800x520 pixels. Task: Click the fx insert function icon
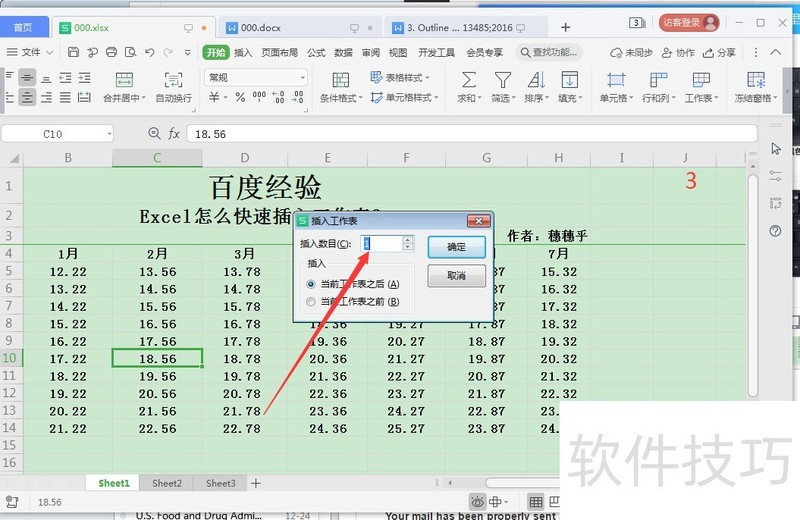click(174, 134)
